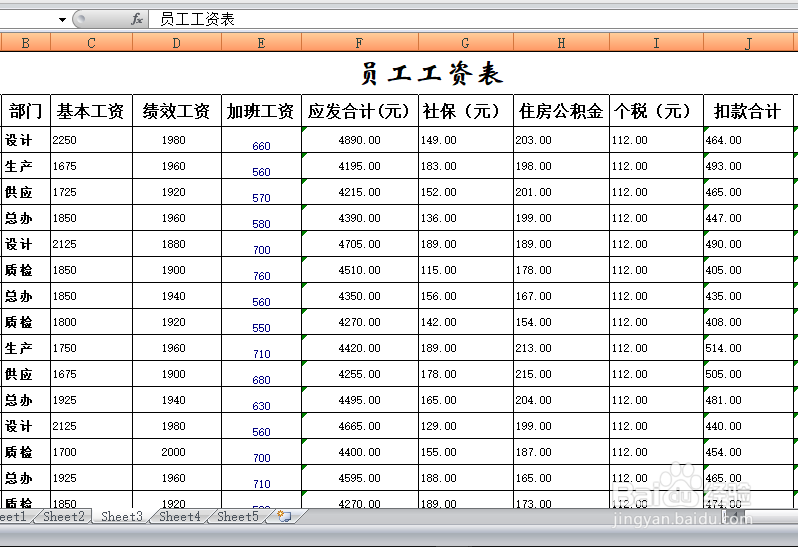
Task: Select column B header
Action: pyautogui.click(x=25, y=43)
